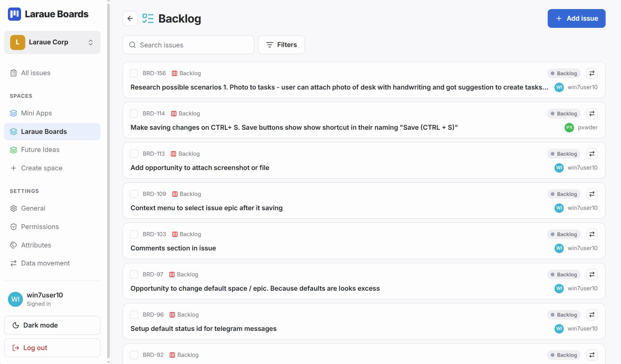Image resolution: width=621 pixels, height=364 pixels.
Task: Open the Backlog status pill on BRD-103
Action: (564, 234)
